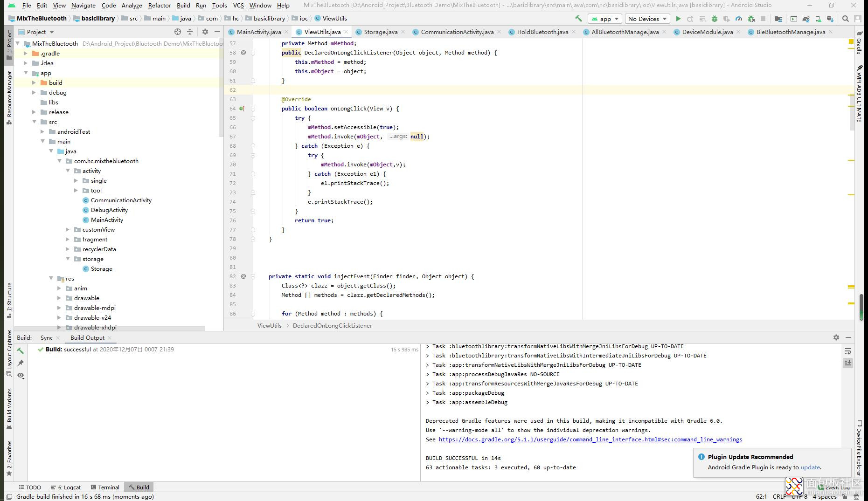Open the Logcat tool window button
This screenshot has height=501, width=868.
tap(66, 487)
